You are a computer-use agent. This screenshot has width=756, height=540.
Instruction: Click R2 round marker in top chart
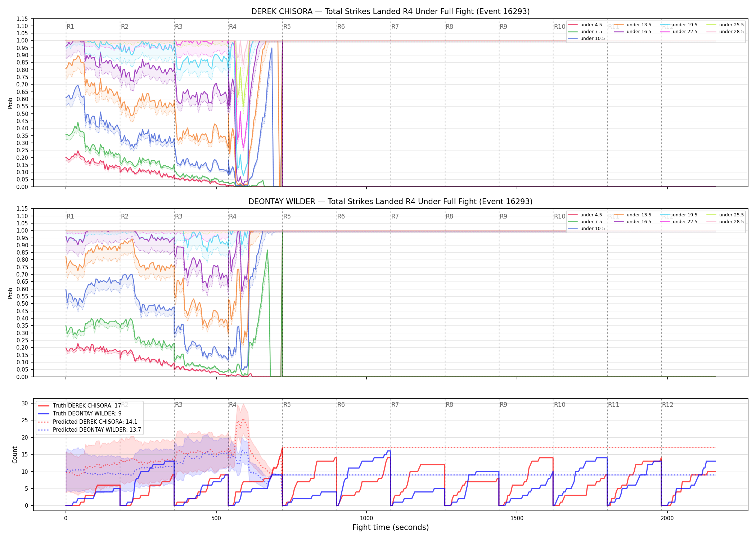point(125,27)
